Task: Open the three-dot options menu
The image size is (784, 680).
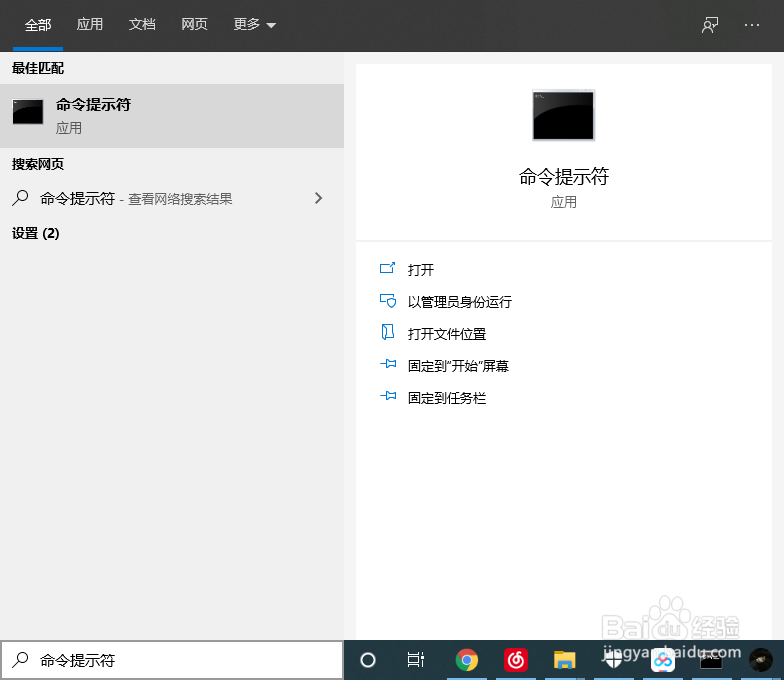Action: coord(752,24)
